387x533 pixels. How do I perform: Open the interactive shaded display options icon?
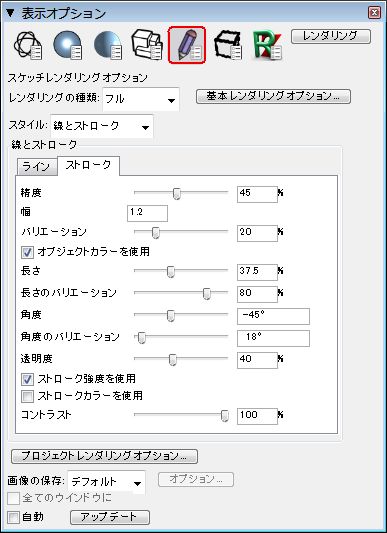(67, 45)
